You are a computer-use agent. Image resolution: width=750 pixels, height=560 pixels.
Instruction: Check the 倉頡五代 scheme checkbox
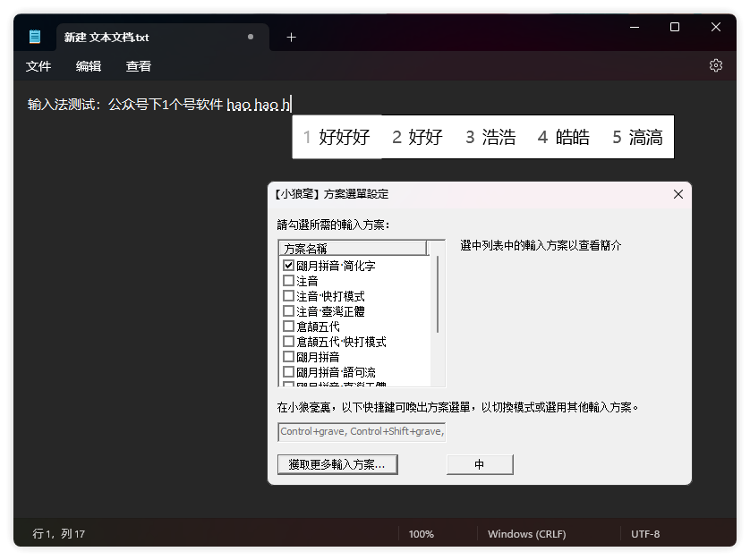tap(288, 327)
